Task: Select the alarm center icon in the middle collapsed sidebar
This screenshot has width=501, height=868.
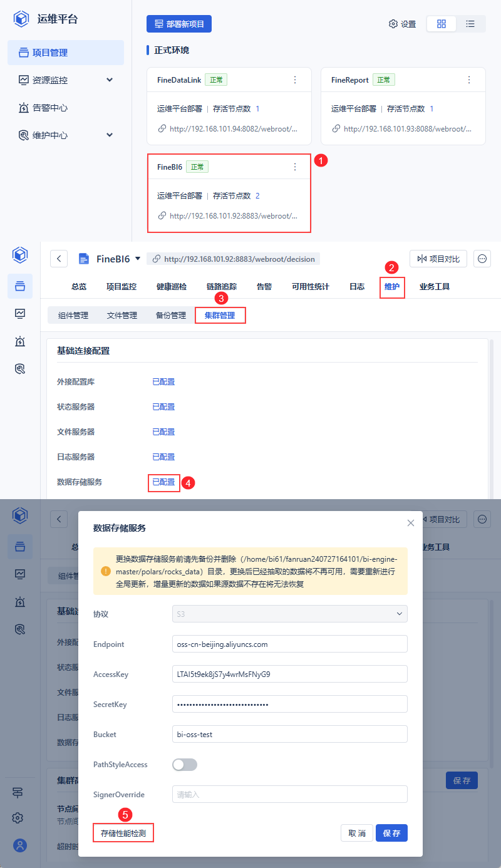Action: 20,341
